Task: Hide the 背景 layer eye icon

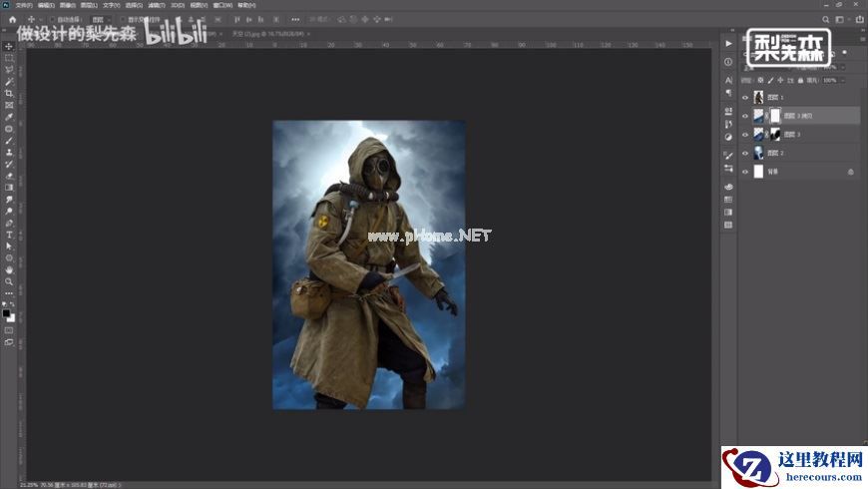Action: pyautogui.click(x=745, y=172)
